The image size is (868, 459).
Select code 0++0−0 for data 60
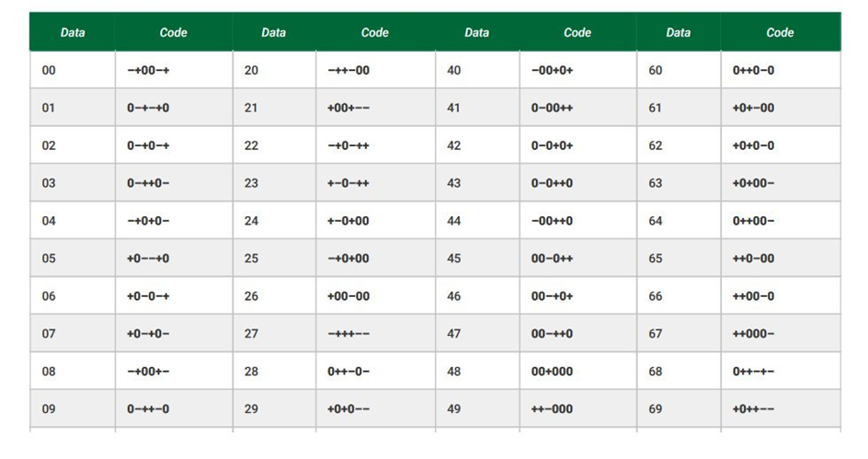(x=753, y=70)
